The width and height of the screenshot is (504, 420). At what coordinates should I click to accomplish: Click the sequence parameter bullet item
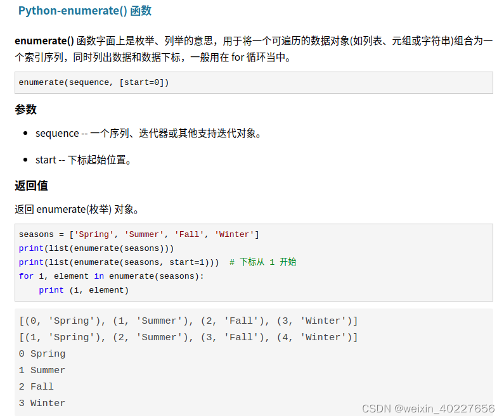[x=148, y=133]
